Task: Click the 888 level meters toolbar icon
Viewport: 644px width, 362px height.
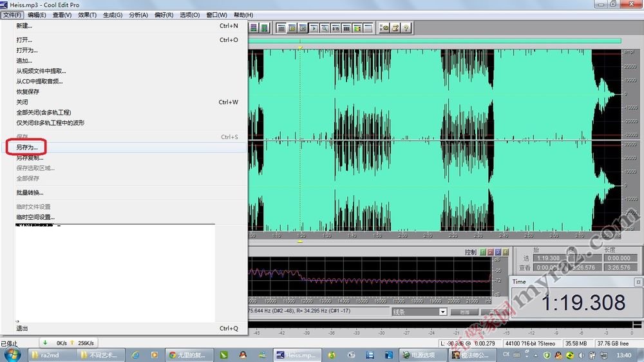Action: 346,28
